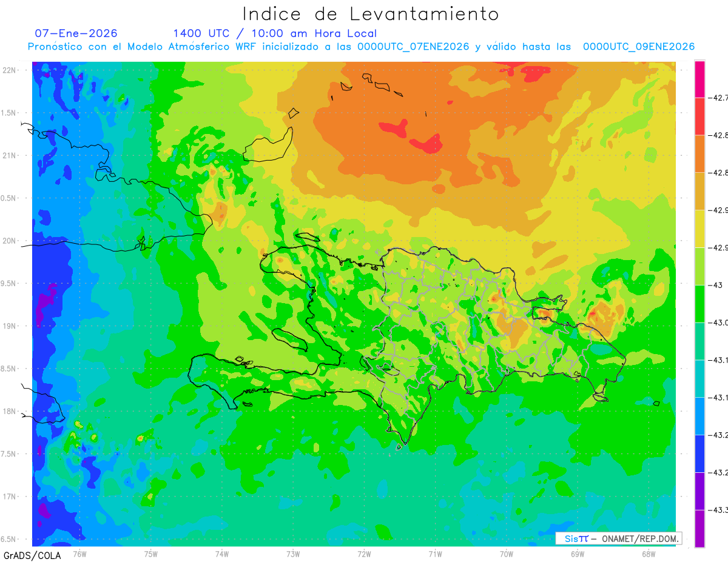Click the 1.5N latitude label
Viewport: 728px width, 562px height.
[x=9, y=113]
